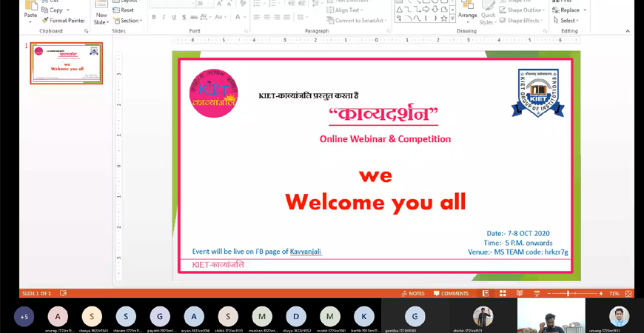Select the triangle shape in gallery

(399, 10)
